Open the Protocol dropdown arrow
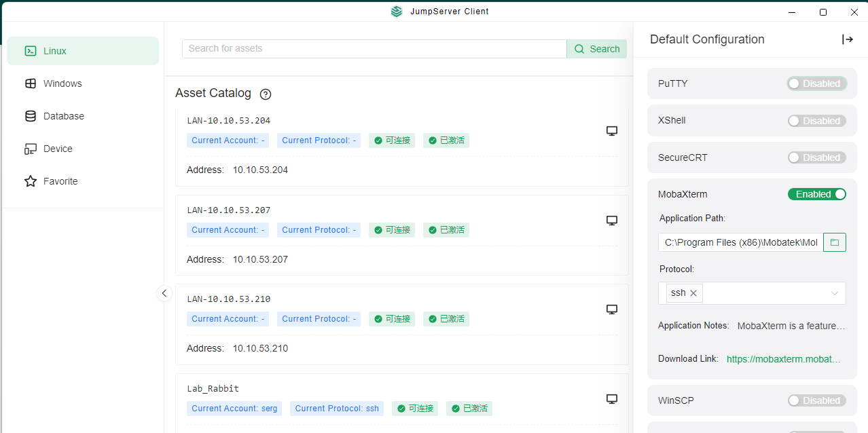The image size is (868, 433). [835, 293]
